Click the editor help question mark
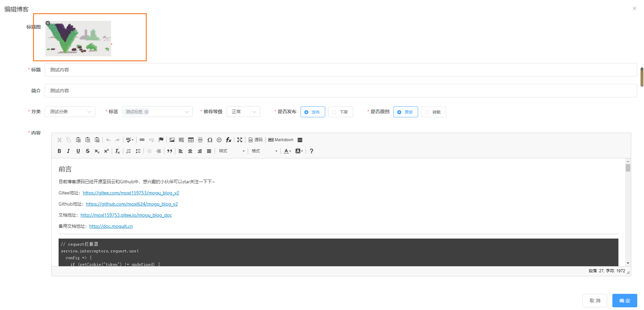 pyautogui.click(x=311, y=151)
